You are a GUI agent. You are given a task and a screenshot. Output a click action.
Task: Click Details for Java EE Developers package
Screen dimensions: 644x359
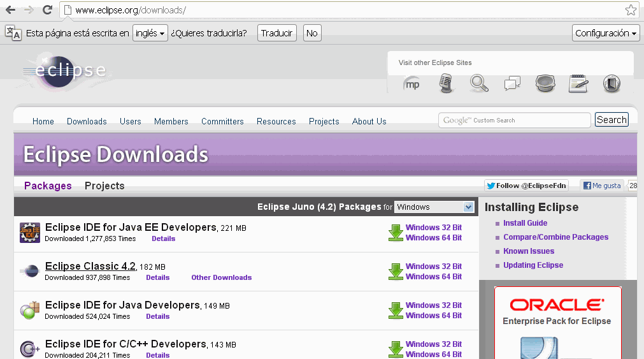[x=164, y=238]
